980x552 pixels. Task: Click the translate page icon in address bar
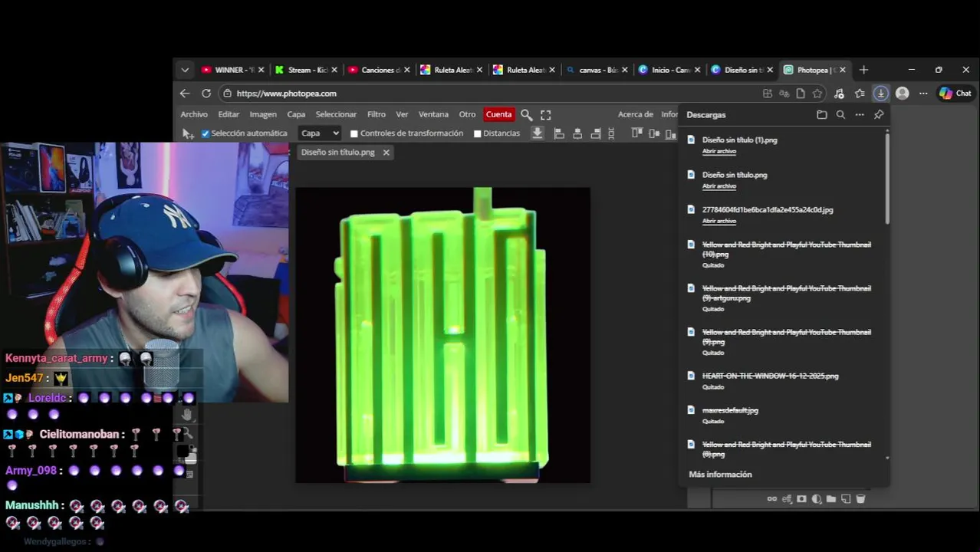pos(784,93)
